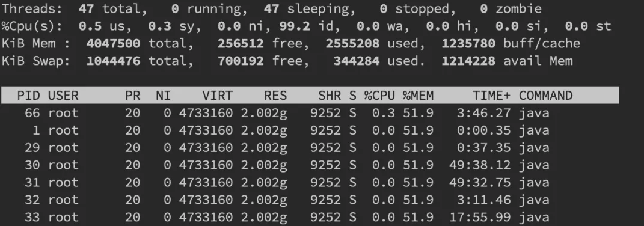The width and height of the screenshot is (644, 226).
Task: Click the 47 total threads count
Action: (x=86, y=8)
